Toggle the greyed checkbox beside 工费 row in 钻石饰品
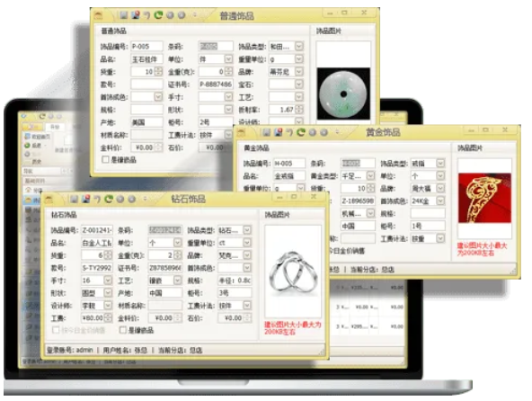This screenshot has height=401, width=532. tap(56, 330)
